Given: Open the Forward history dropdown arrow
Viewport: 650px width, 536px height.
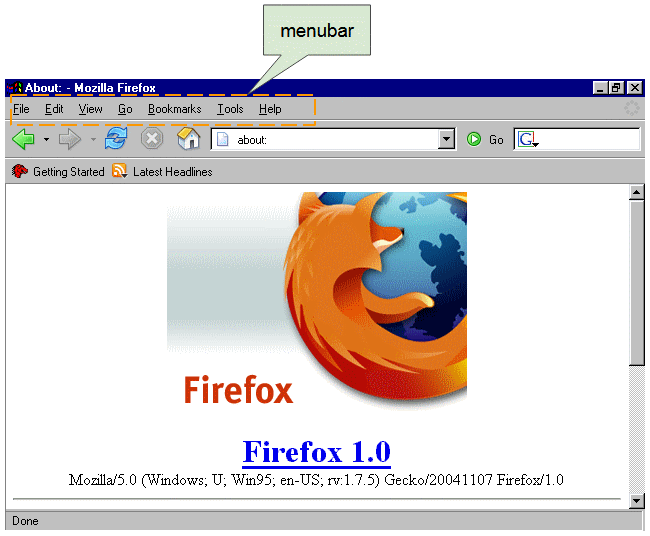Looking at the screenshot, I should click(93, 139).
